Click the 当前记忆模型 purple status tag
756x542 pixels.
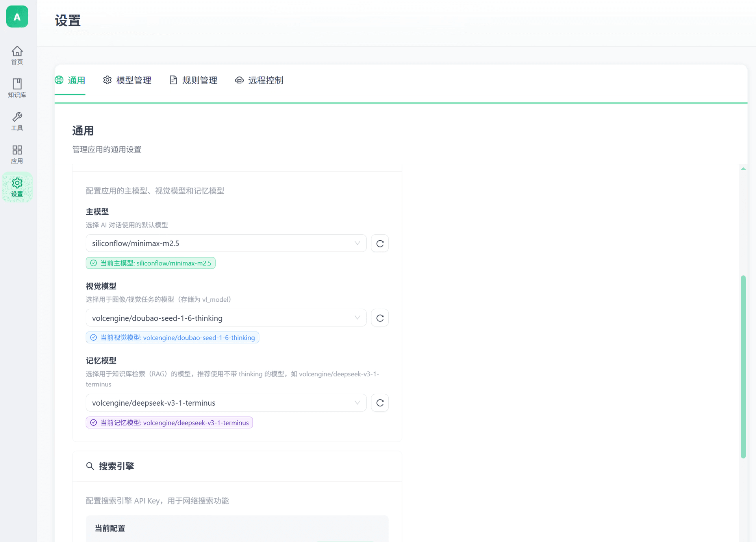(x=169, y=423)
